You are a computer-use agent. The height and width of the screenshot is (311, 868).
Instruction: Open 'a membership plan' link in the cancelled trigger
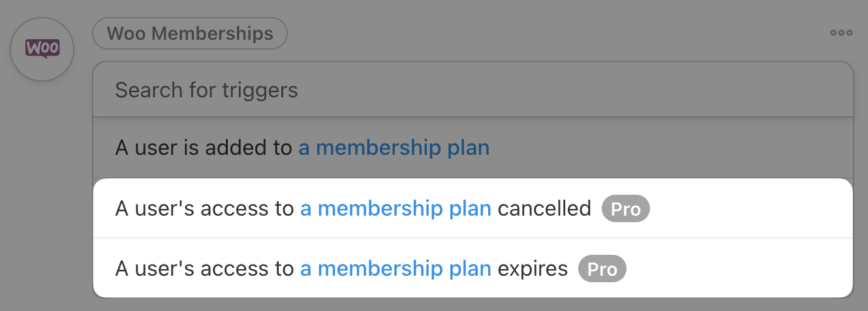click(395, 209)
